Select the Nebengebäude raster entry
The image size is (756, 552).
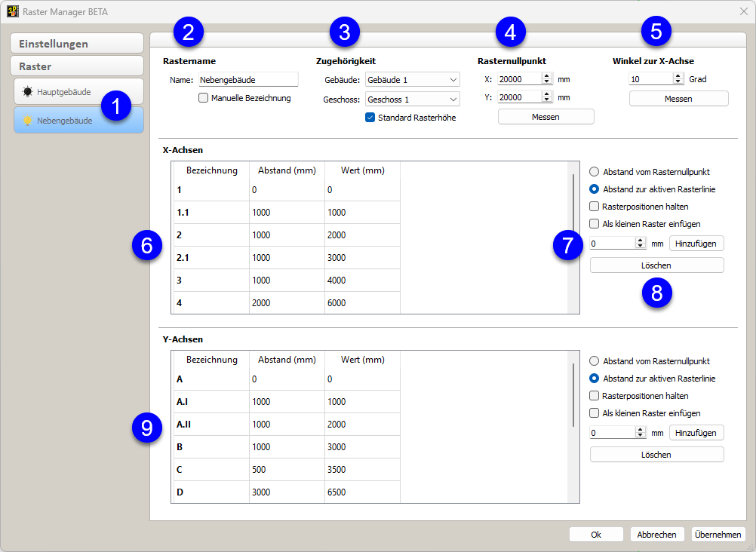78,120
